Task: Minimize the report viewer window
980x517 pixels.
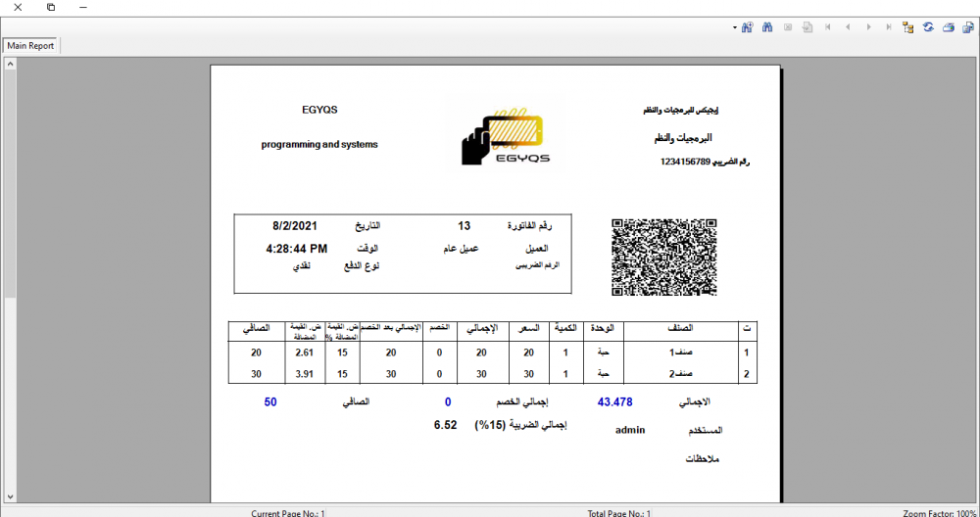Action: 83,8
